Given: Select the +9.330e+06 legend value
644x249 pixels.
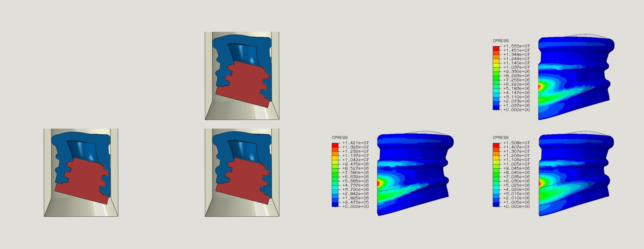Looking at the screenshot, I should point(516,72).
